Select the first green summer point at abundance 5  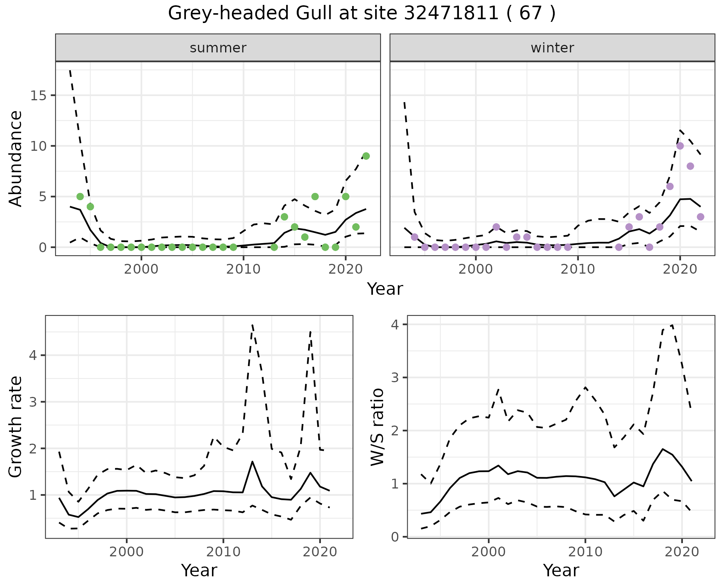pos(80,196)
